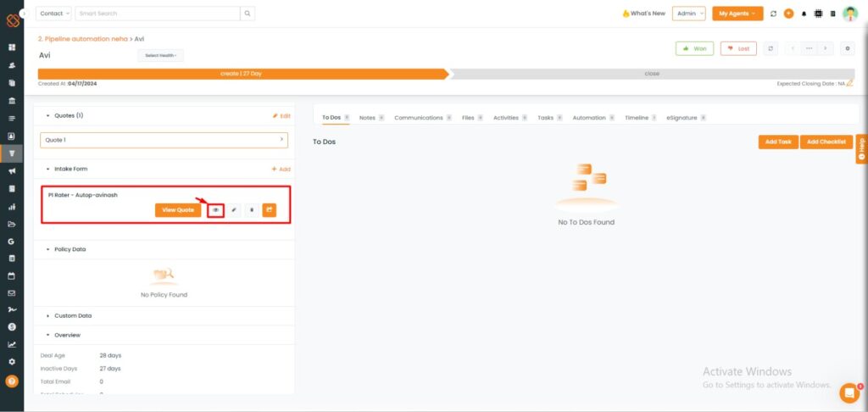Click the Edit link in Quotes
Image resolution: width=868 pixels, height=412 pixels.
pyautogui.click(x=281, y=116)
